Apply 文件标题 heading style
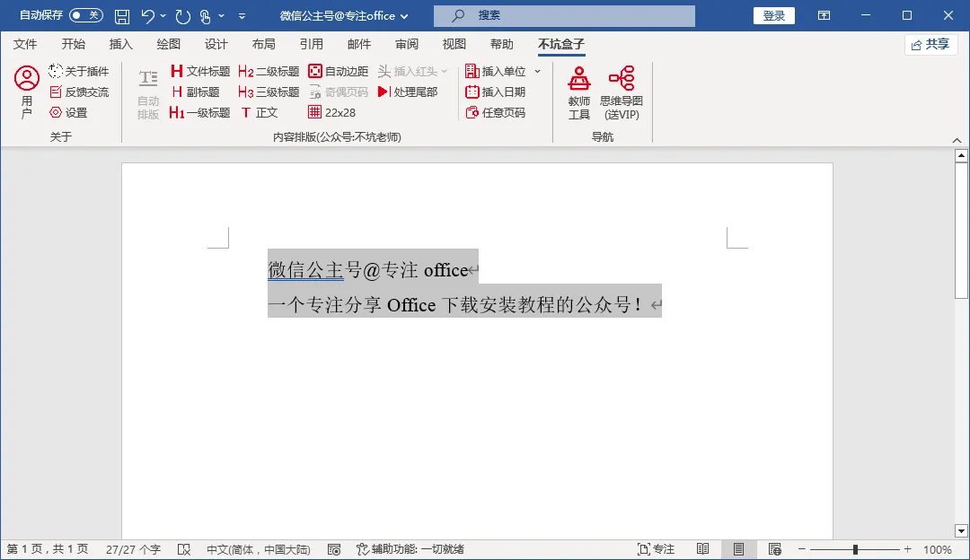970x560 pixels. click(199, 71)
